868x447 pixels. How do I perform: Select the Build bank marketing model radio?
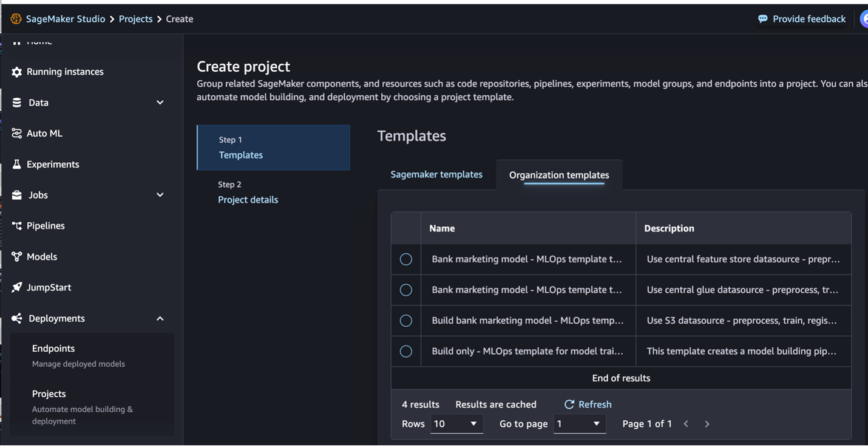click(x=406, y=321)
